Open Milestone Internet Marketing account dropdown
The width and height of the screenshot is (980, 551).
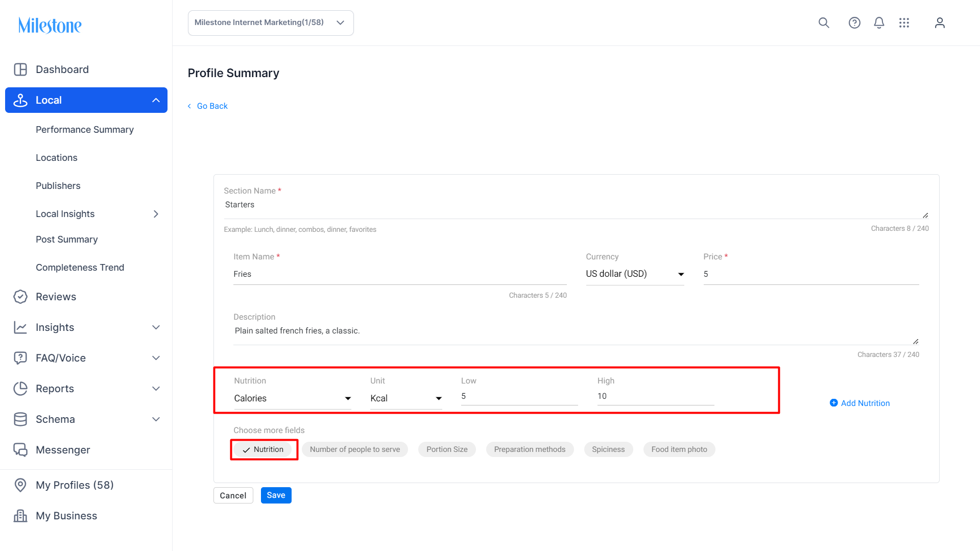pos(271,23)
